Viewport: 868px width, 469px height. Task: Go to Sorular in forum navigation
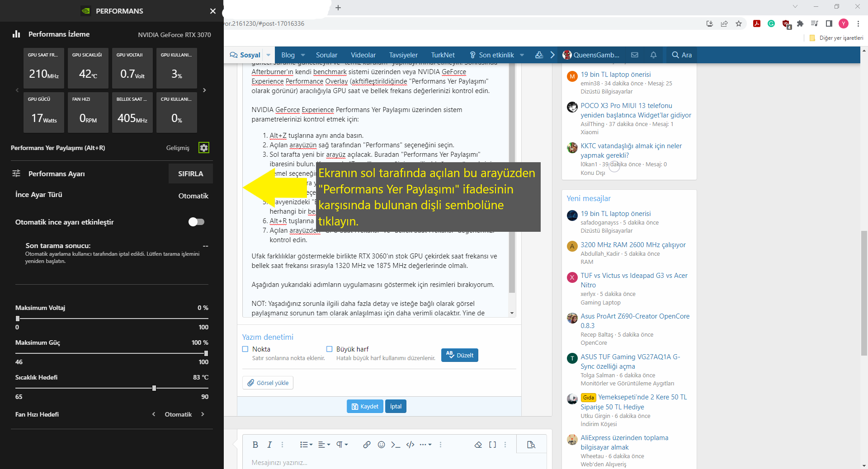[326, 55]
